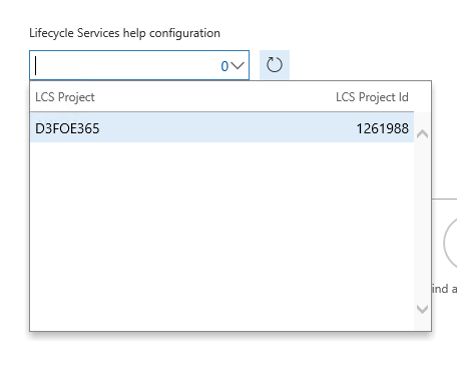457x372 pixels.
Task: Click the scroll up arrow in lookup list
Action: (x=422, y=134)
